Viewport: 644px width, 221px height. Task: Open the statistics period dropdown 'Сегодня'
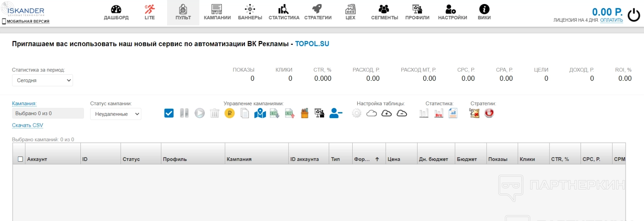pos(42,80)
